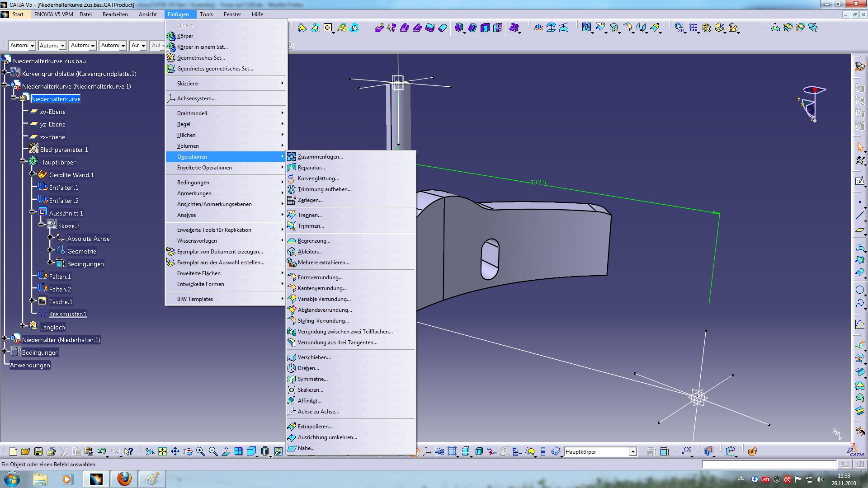Image resolution: width=868 pixels, height=488 pixels.
Task: Choose Zusammenfügen... from the Operationen submenu
Action: (x=351, y=157)
